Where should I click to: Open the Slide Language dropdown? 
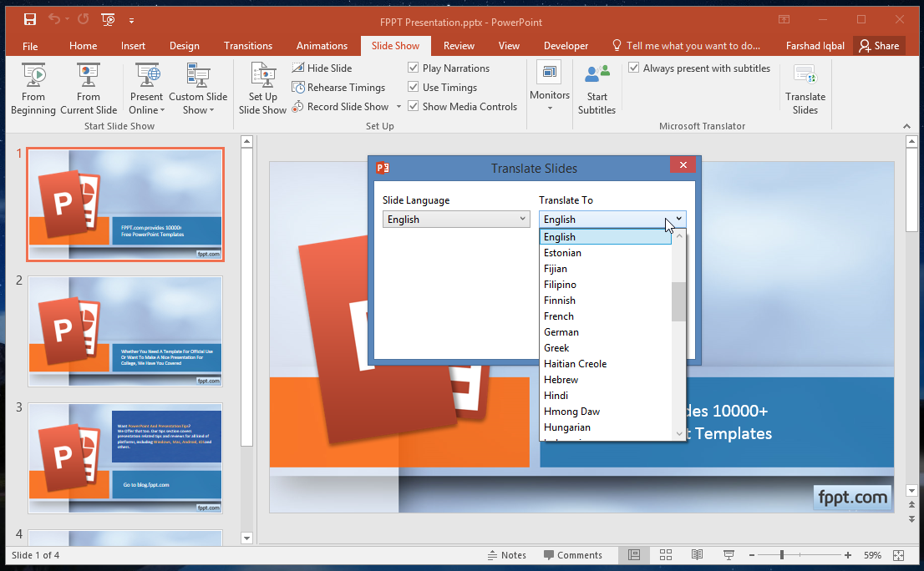coord(456,220)
